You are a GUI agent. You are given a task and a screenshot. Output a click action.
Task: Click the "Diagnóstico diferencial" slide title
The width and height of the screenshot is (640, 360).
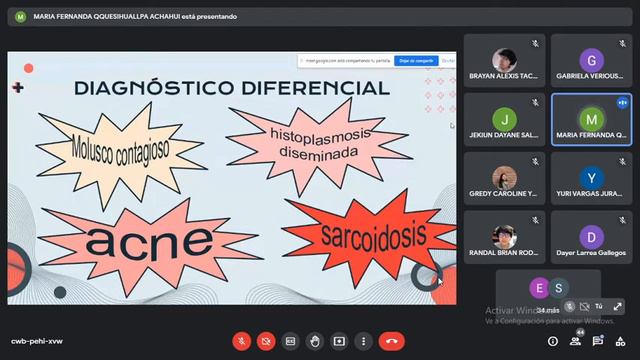tap(232, 88)
